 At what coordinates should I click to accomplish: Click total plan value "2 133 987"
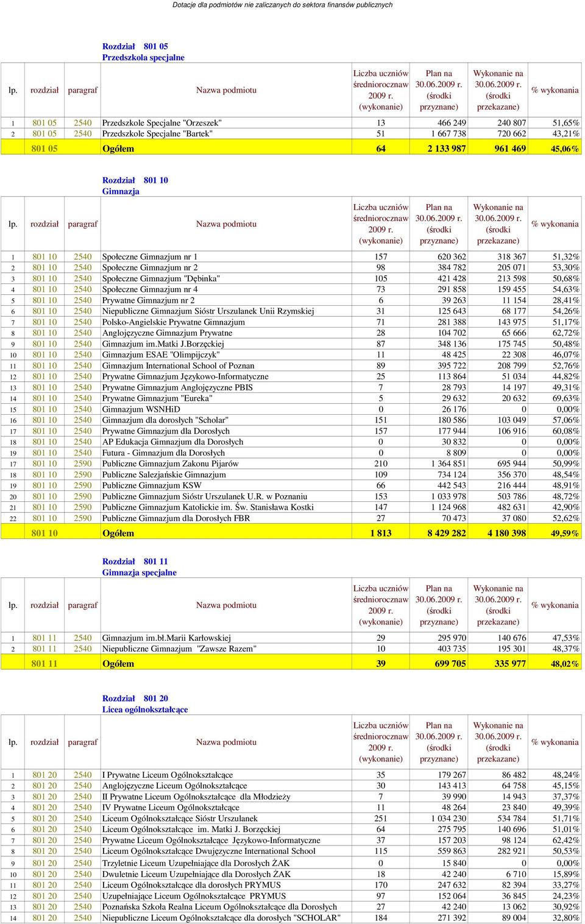(447, 149)
